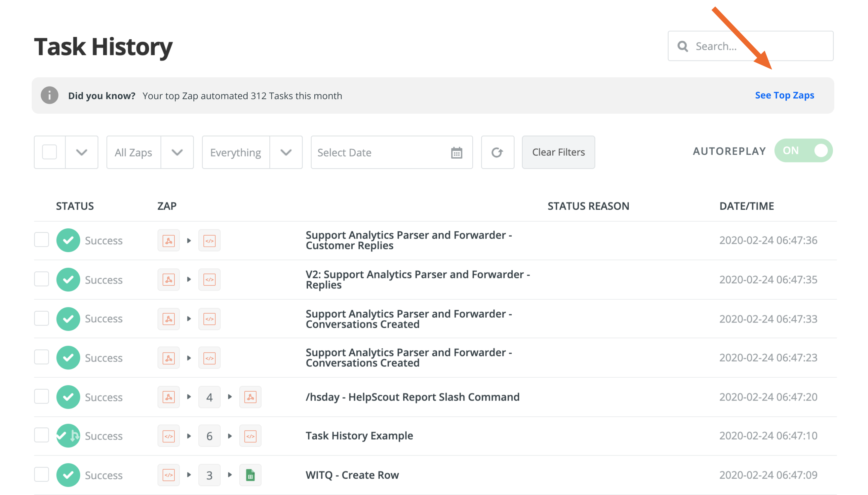Image resolution: width=868 pixels, height=495 pixels.
Task: Click first webhook icon in /hsday row
Action: click(168, 397)
